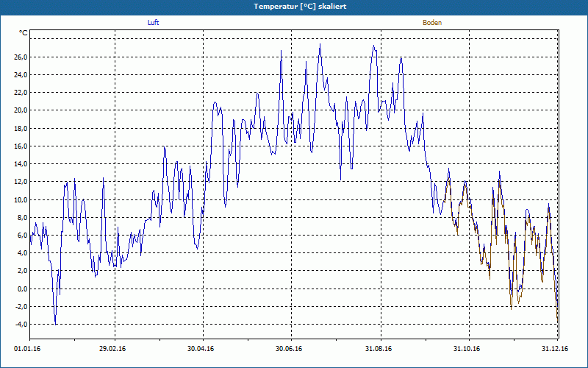The width and height of the screenshot is (588, 368).
Task: Select the -2,0 y-axis value
Action: 20,307
